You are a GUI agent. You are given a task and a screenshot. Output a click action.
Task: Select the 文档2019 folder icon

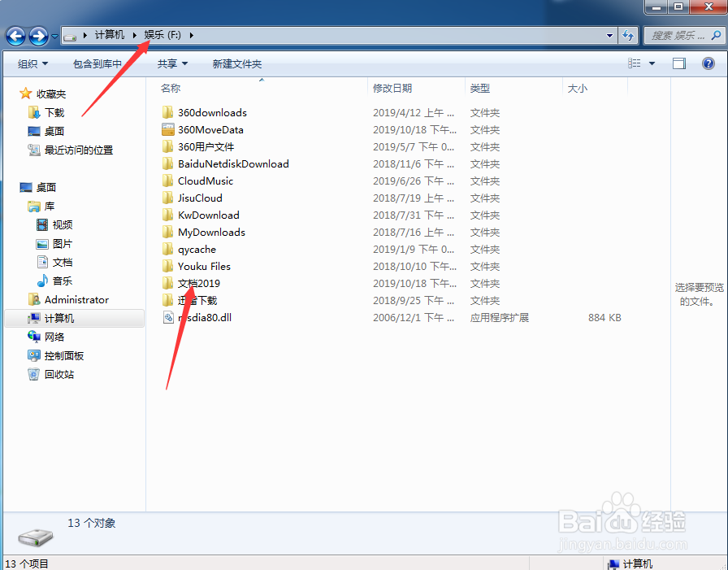tap(167, 284)
